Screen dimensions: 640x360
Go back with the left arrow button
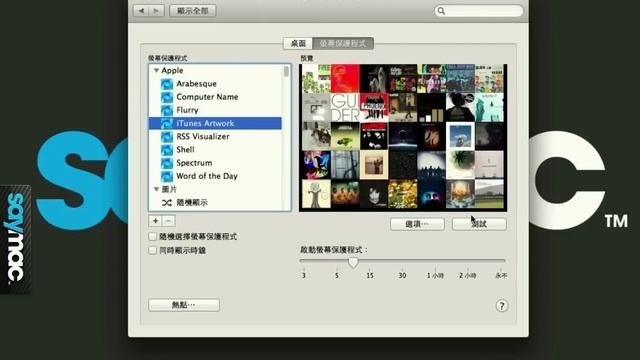click(x=141, y=11)
